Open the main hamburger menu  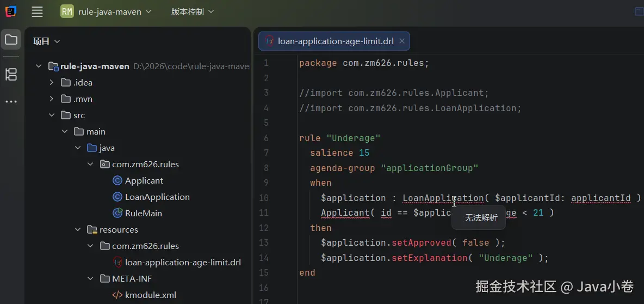pyautogui.click(x=37, y=11)
